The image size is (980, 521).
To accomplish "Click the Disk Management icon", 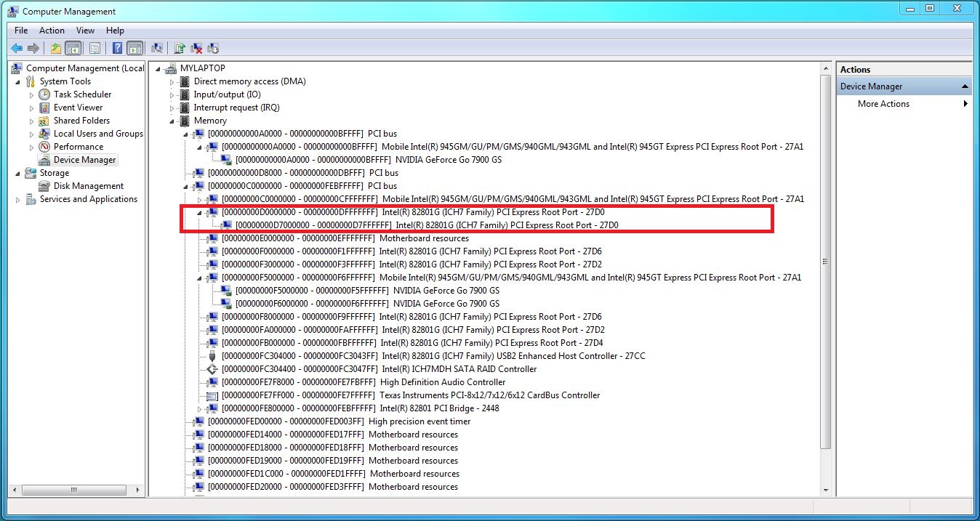I will click(x=44, y=186).
